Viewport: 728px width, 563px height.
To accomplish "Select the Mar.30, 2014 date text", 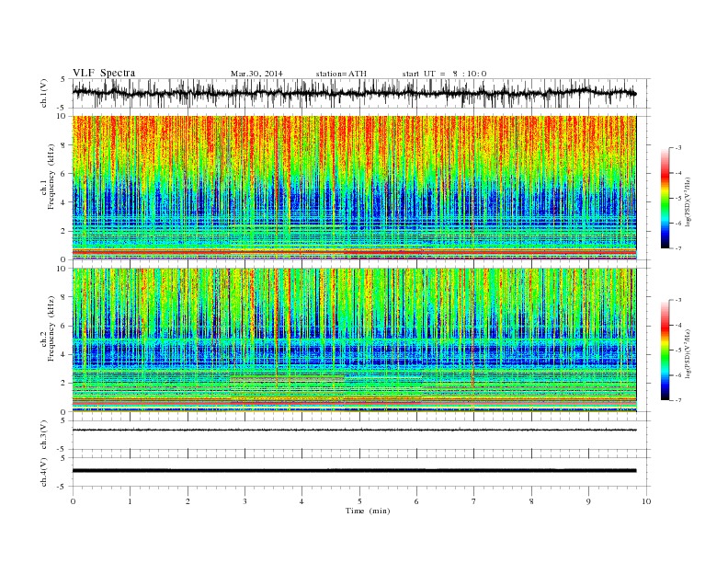I will pos(256,74).
